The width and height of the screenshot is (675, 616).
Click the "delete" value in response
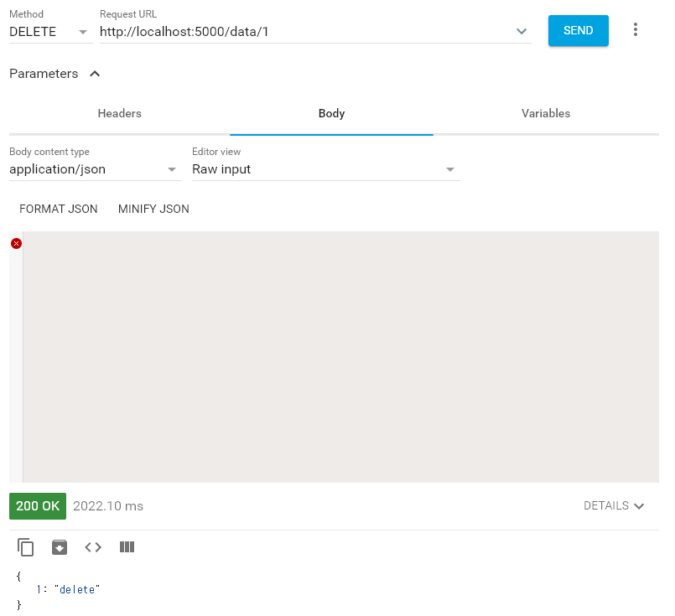(77, 589)
